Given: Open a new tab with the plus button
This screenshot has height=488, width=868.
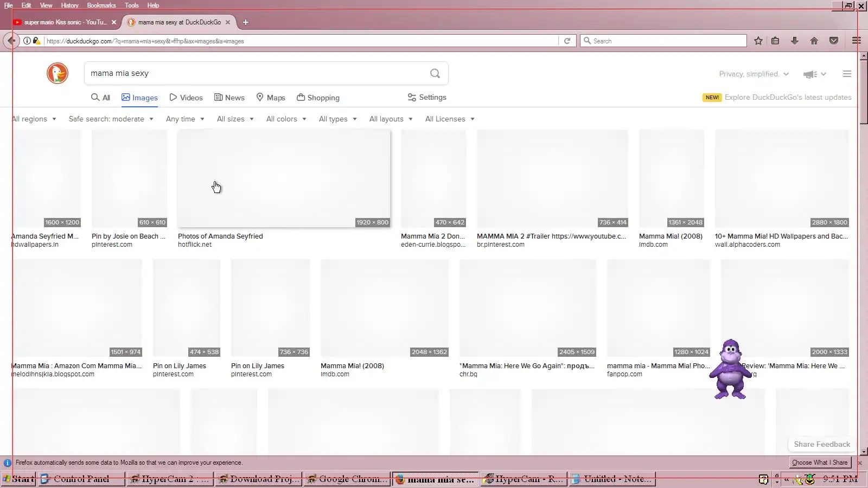Looking at the screenshot, I should [x=246, y=22].
